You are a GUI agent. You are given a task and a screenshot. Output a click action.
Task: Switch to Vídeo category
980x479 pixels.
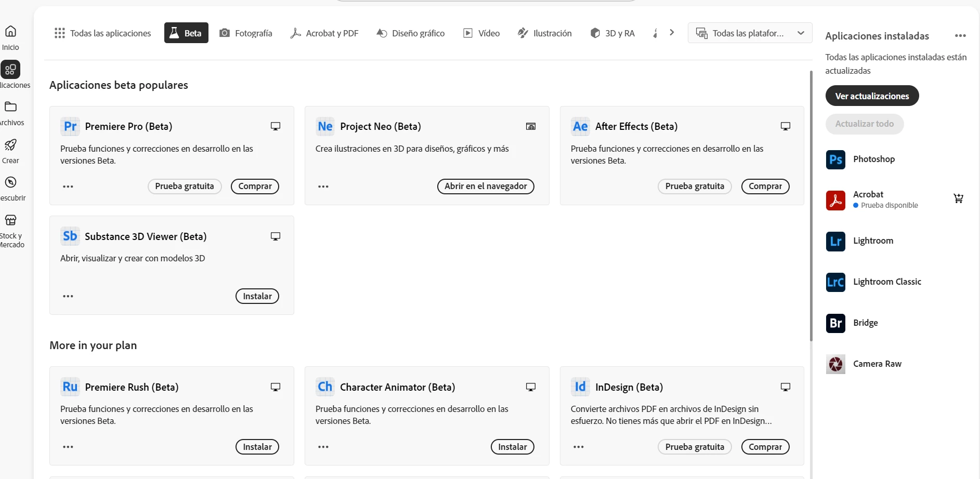click(481, 33)
